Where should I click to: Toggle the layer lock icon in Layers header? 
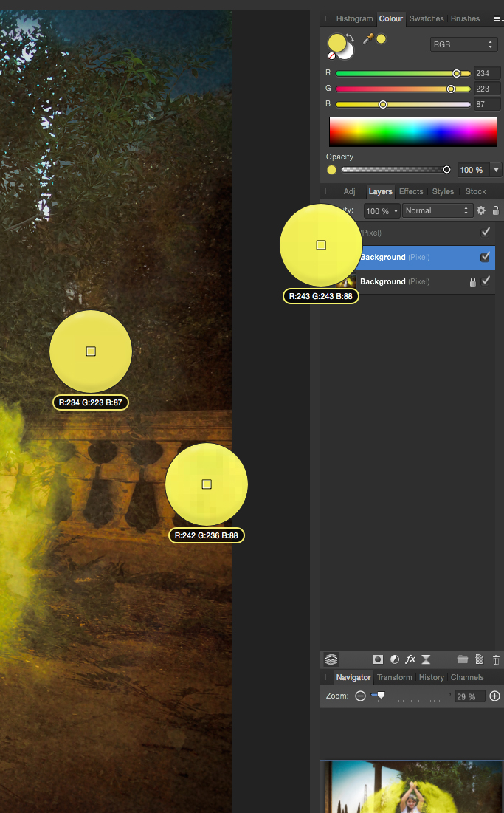click(x=496, y=210)
